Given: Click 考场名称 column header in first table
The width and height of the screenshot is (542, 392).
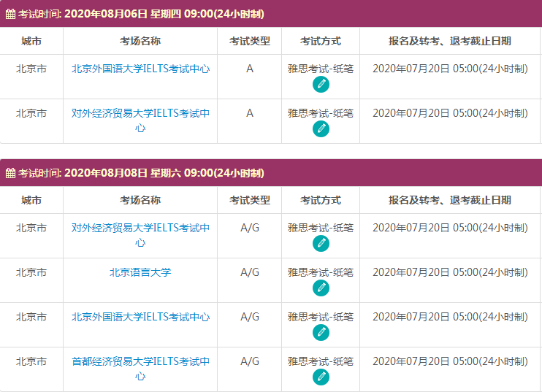Looking at the screenshot, I should coord(140,41).
